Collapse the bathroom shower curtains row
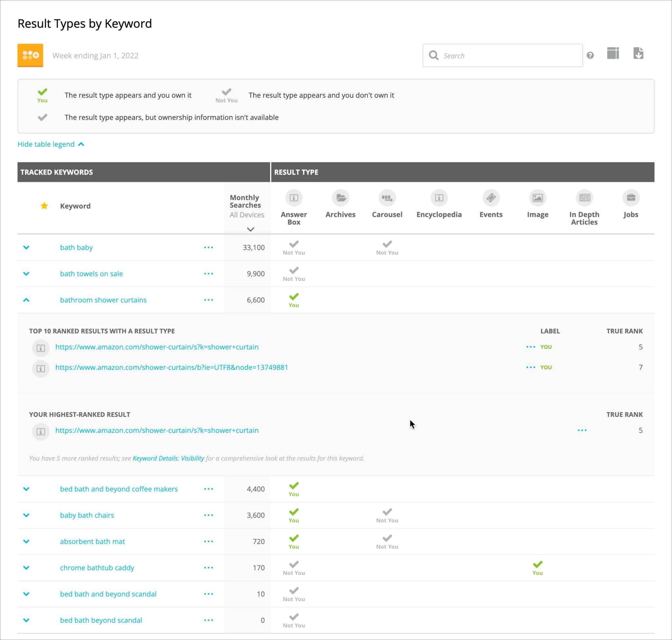This screenshot has width=672, height=640. tap(26, 300)
